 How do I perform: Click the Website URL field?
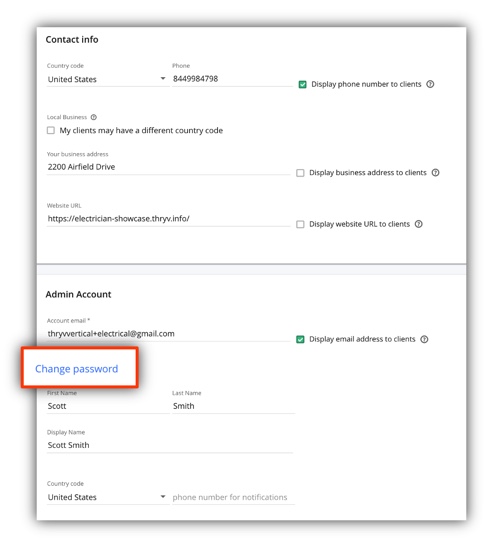coord(168,219)
